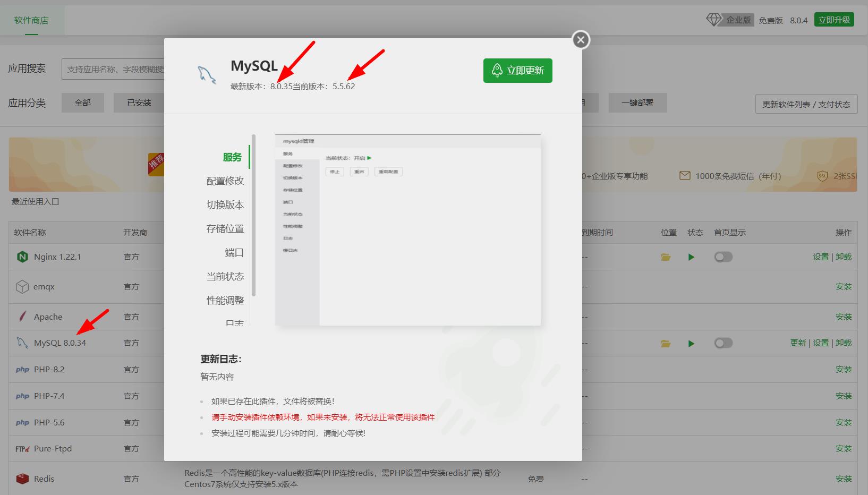Click the Redis red icon
The image size is (868, 495).
tap(22, 479)
